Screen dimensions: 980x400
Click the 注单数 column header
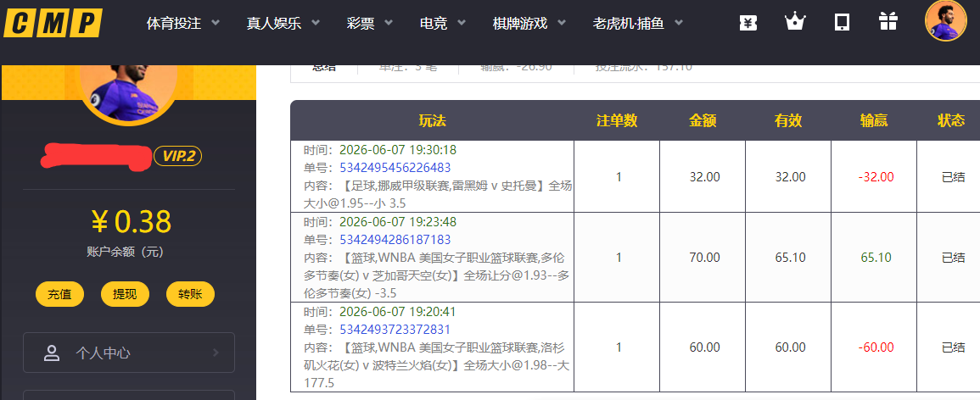[x=617, y=121]
